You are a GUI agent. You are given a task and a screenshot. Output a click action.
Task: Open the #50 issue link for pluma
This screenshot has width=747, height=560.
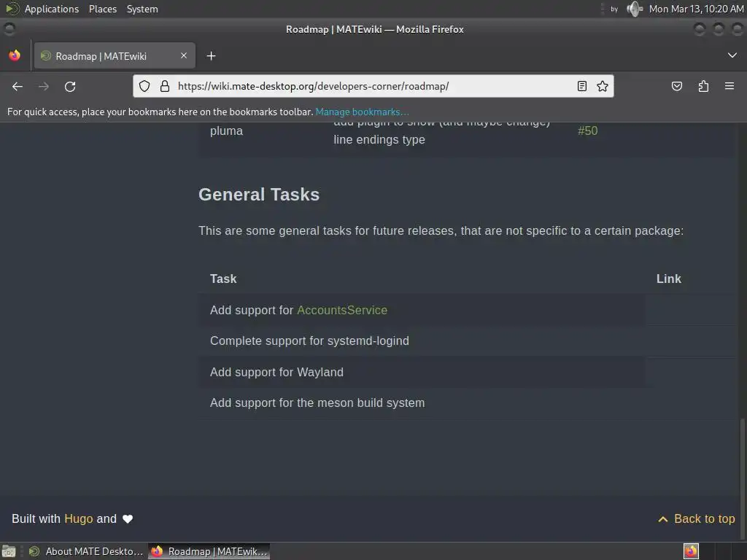[587, 131]
